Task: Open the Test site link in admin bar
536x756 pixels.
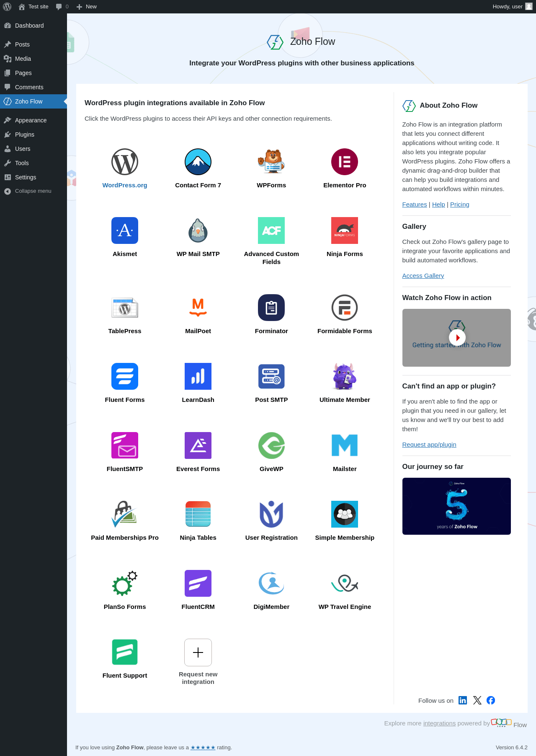Action: click(33, 7)
